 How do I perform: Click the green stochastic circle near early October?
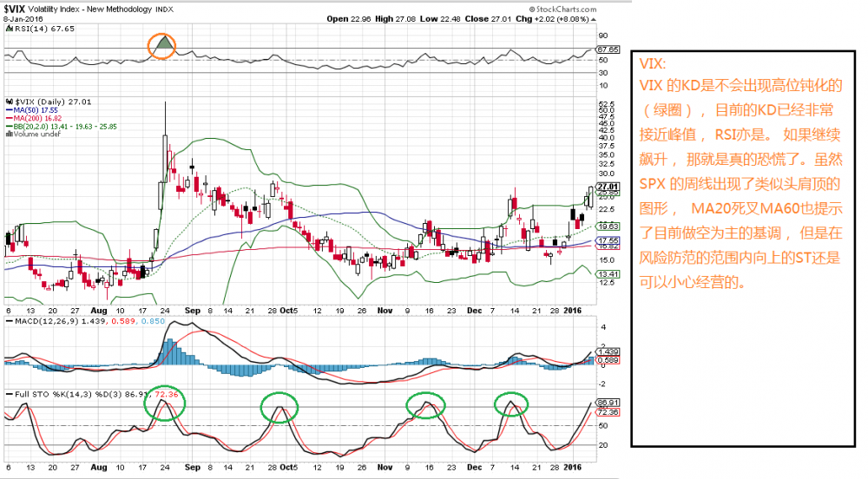coord(279,406)
